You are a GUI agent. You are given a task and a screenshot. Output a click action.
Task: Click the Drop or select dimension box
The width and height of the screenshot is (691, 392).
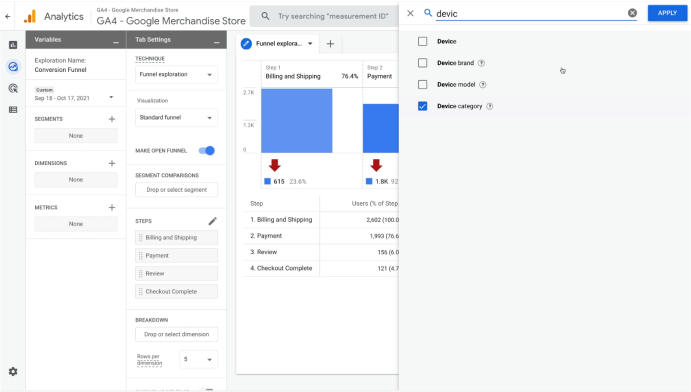(x=176, y=334)
